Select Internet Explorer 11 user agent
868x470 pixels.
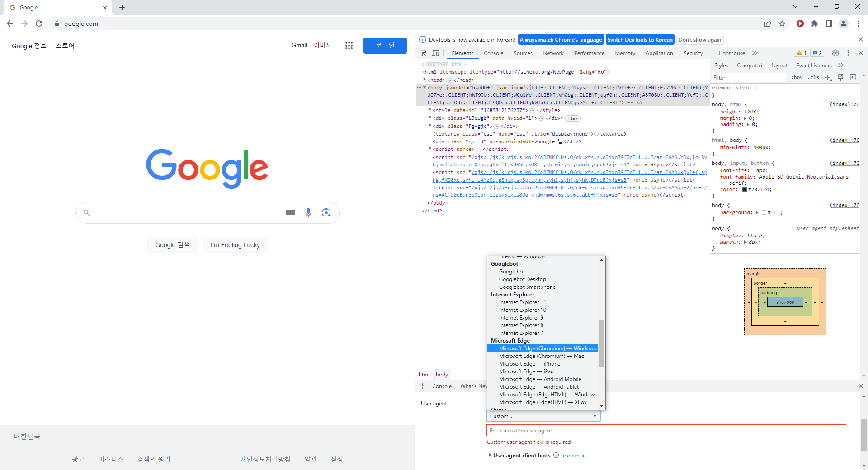click(x=523, y=302)
